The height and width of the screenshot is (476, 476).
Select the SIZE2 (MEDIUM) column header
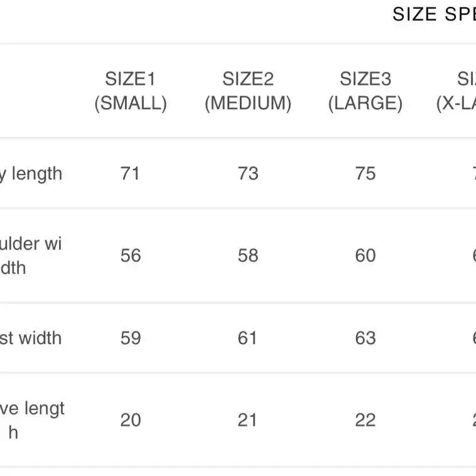pos(248,91)
